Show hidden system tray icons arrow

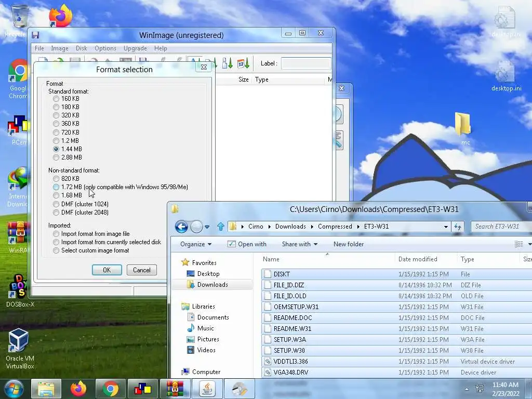(467, 389)
